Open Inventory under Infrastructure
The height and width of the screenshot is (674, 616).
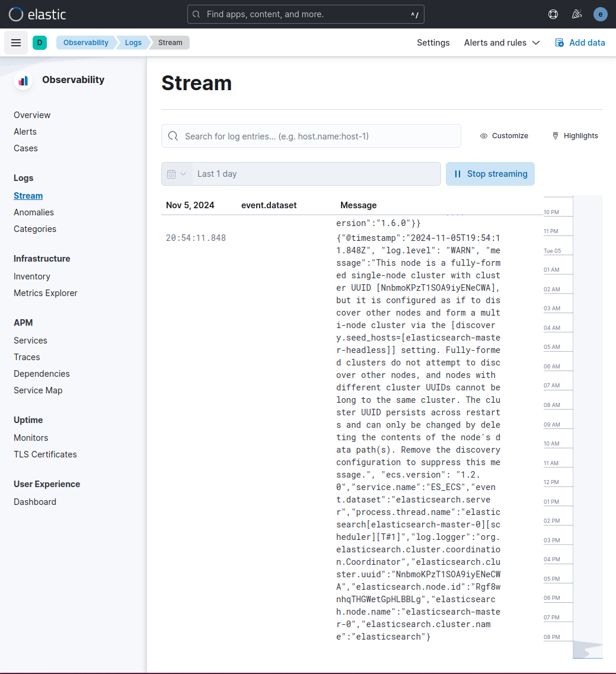pos(32,276)
